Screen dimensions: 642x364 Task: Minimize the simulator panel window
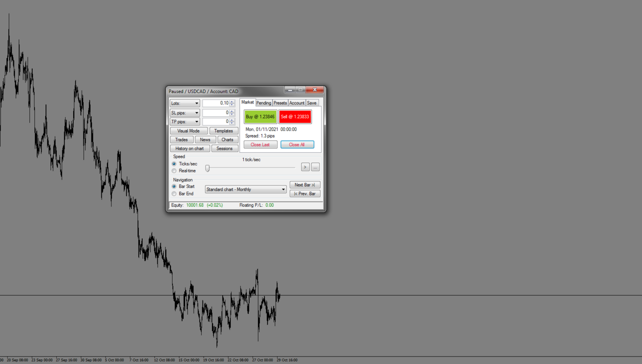pyautogui.click(x=290, y=90)
